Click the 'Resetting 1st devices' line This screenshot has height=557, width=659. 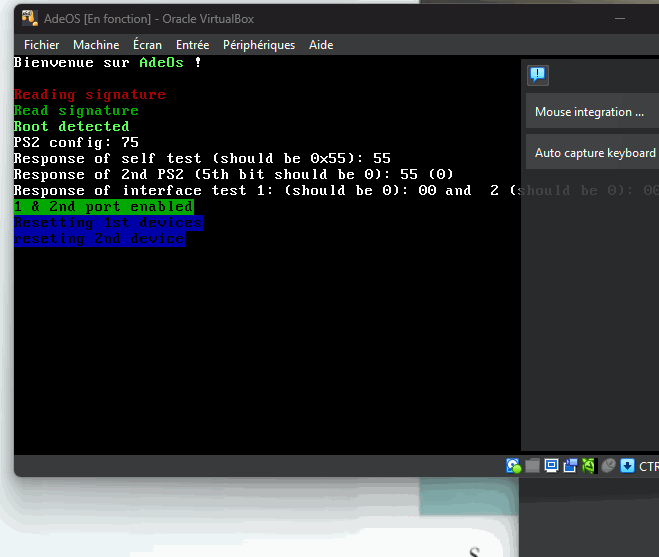pos(108,222)
